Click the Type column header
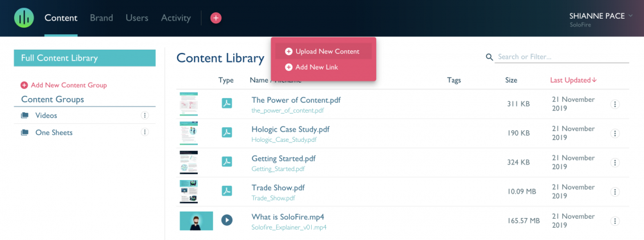Screen dimensions: 644x240 [x=226, y=80]
